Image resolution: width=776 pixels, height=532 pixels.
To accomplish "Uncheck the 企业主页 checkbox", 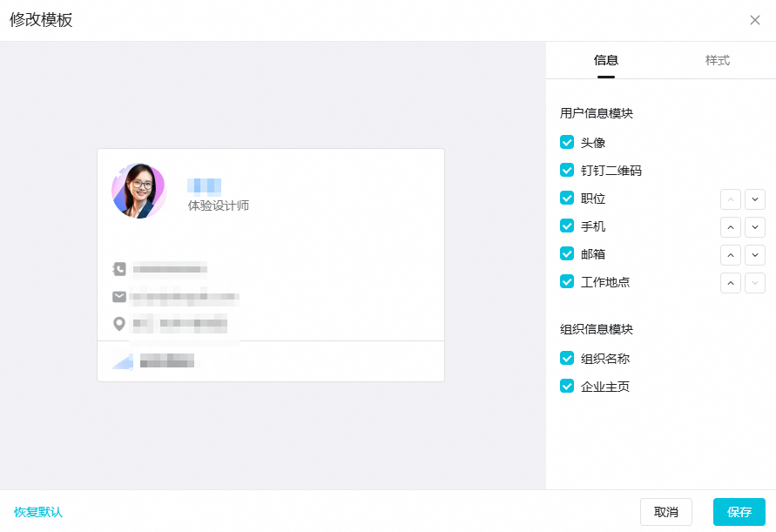I will click(567, 386).
